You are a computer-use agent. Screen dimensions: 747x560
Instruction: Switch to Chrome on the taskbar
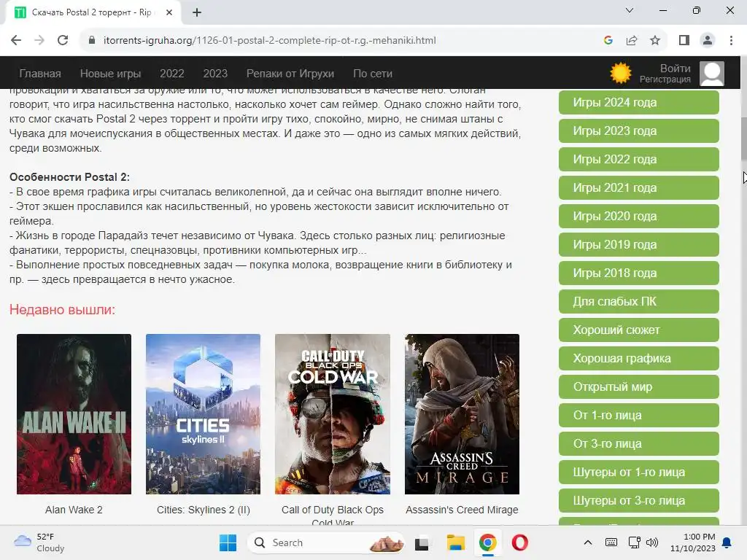[x=487, y=542]
